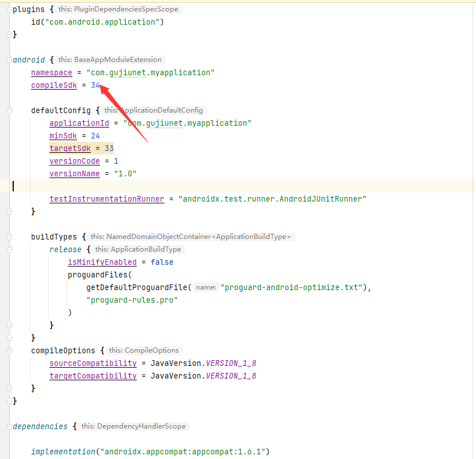Click VERSION_1_8 on the sourceCompatibility line
This screenshot has height=459, width=476.
click(x=231, y=364)
